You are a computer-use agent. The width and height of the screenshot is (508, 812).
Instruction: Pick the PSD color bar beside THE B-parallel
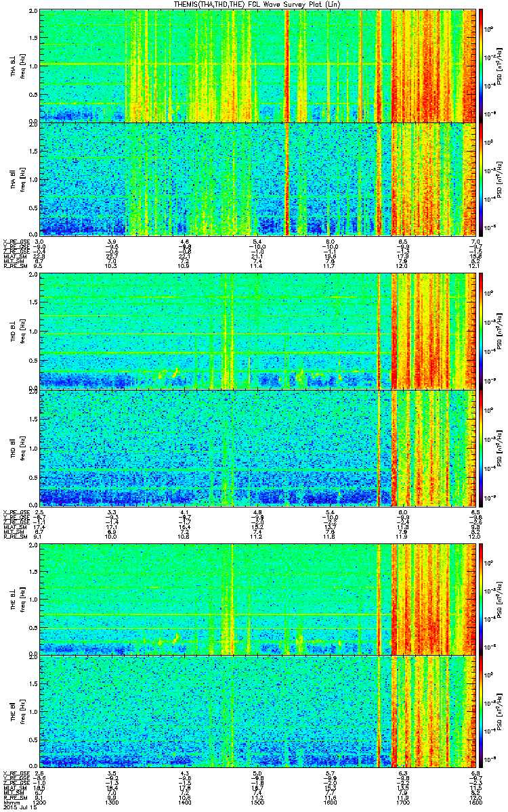click(x=481, y=713)
